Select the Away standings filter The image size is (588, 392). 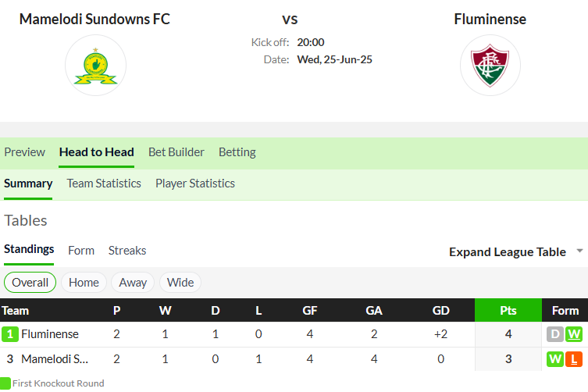(133, 283)
